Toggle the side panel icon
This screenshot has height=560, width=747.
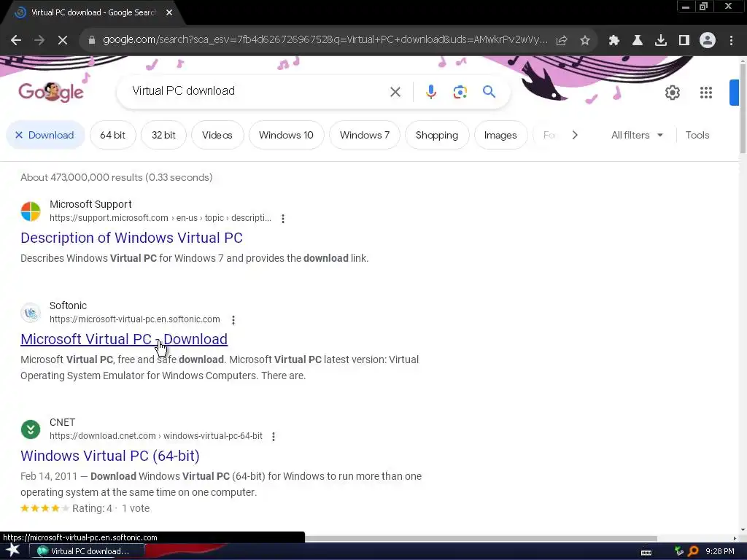coord(684,41)
